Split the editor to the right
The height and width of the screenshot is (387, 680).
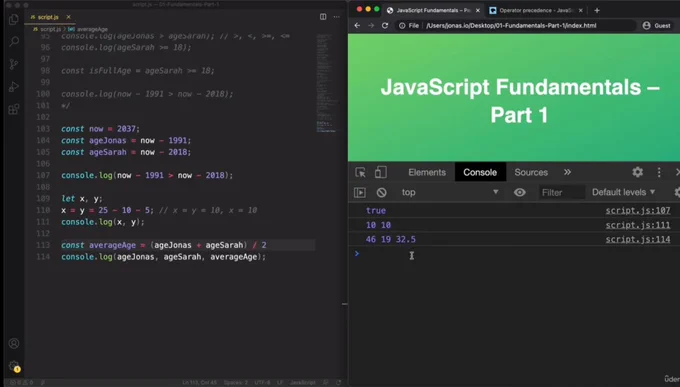coord(323,16)
